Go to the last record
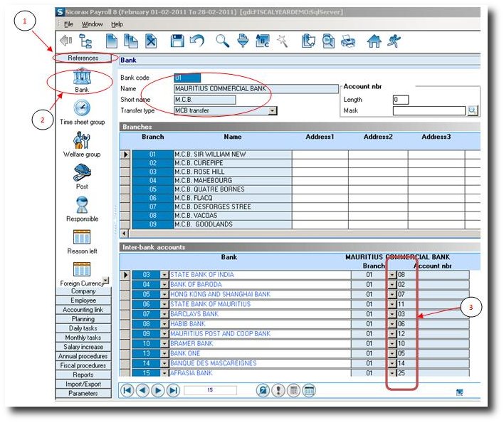This screenshot has height=423, width=504. (172, 390)
